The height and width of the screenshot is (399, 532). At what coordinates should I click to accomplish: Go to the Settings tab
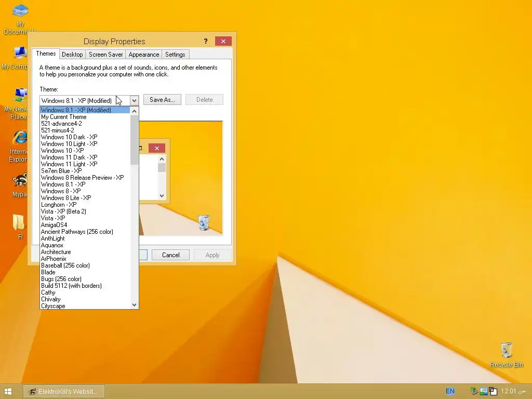coord(175,54)
